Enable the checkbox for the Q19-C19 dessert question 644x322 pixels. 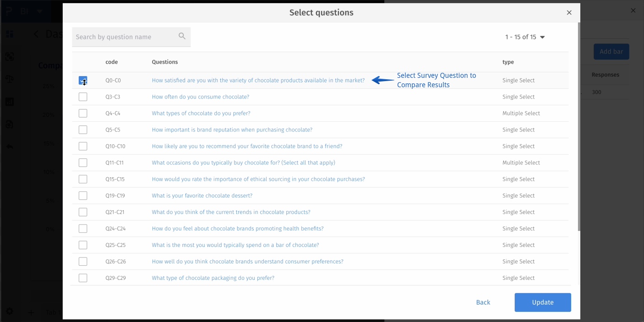coord(83,196)
